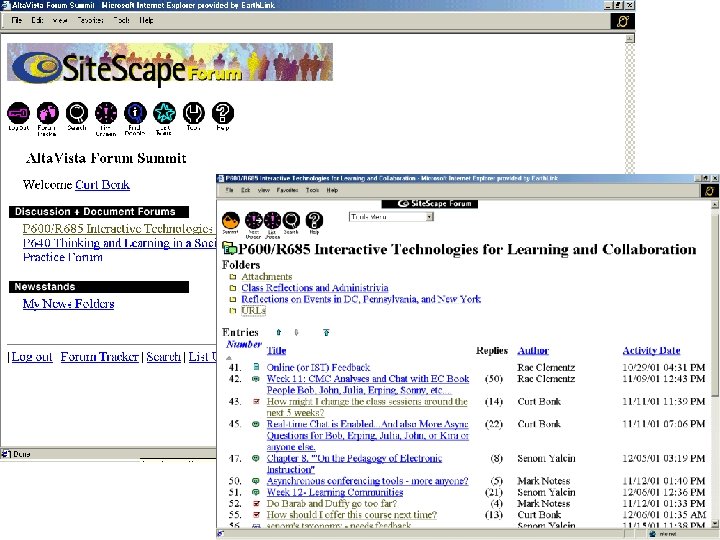Image resolution: width=720 pixels, height=540 pixels.
Task: Click the Curt Bonk welcome link
Action: [x=102, y=185]
